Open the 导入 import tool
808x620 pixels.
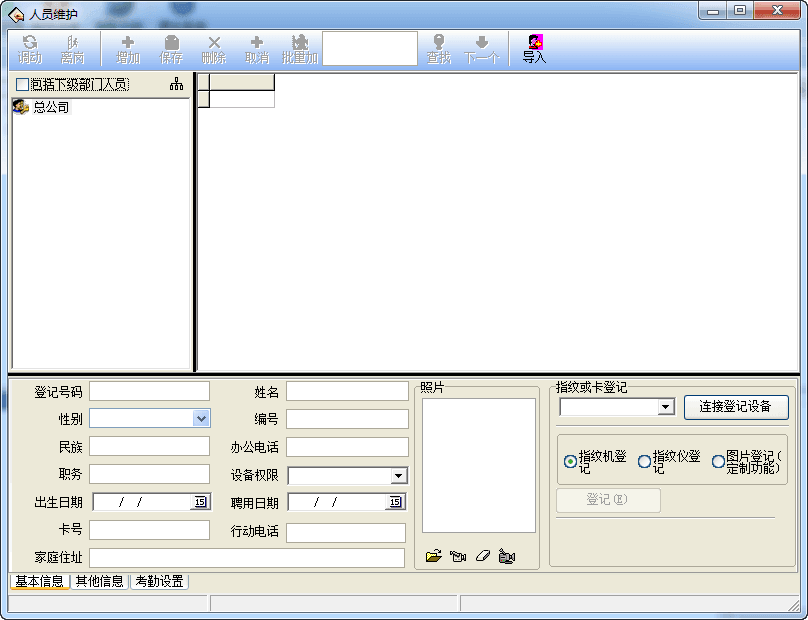[x=534, y=49]
